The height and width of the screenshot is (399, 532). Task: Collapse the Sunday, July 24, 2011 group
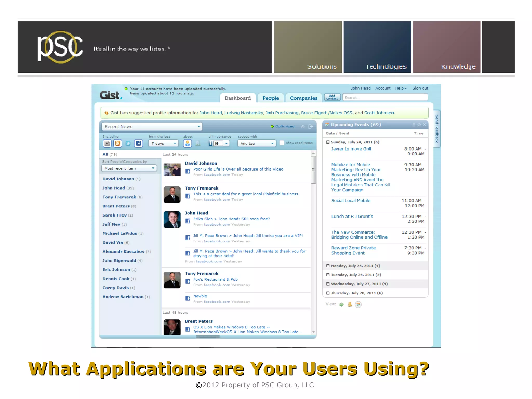pos(328,142)
